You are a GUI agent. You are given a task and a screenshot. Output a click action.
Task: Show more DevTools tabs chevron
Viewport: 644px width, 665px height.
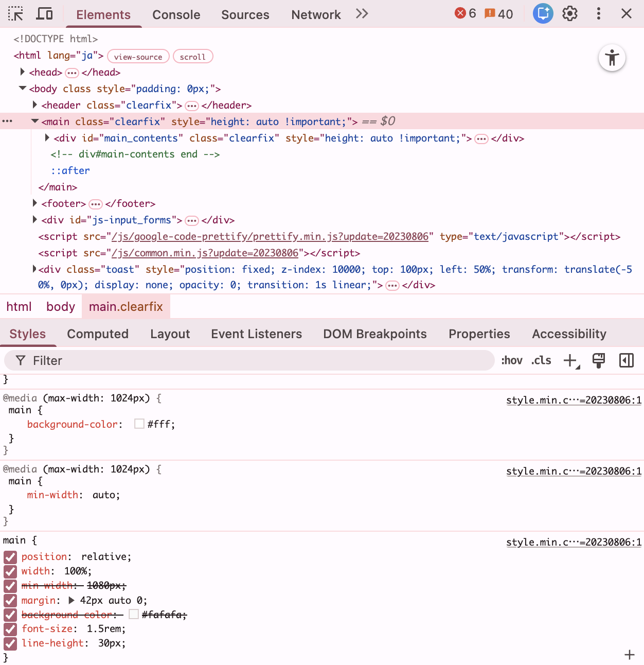coord(362,14)
